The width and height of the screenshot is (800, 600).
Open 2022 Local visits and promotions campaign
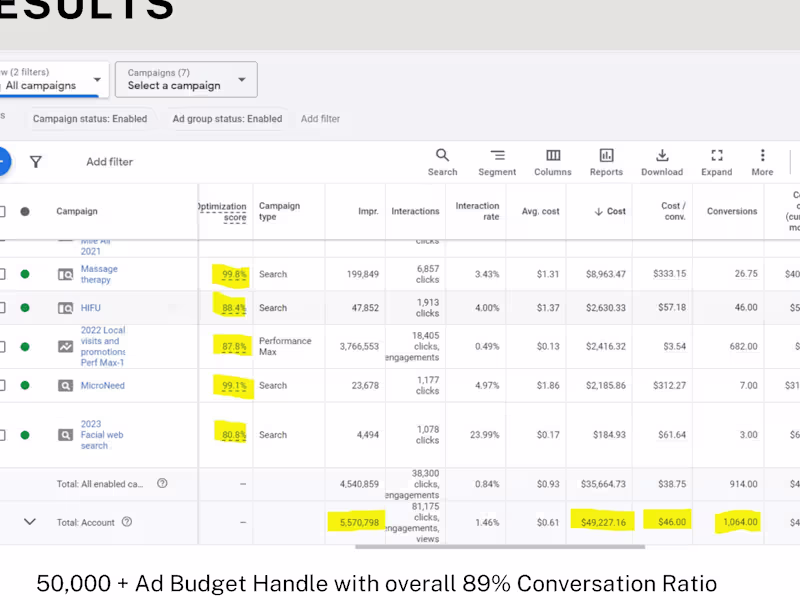pos(103,346)
